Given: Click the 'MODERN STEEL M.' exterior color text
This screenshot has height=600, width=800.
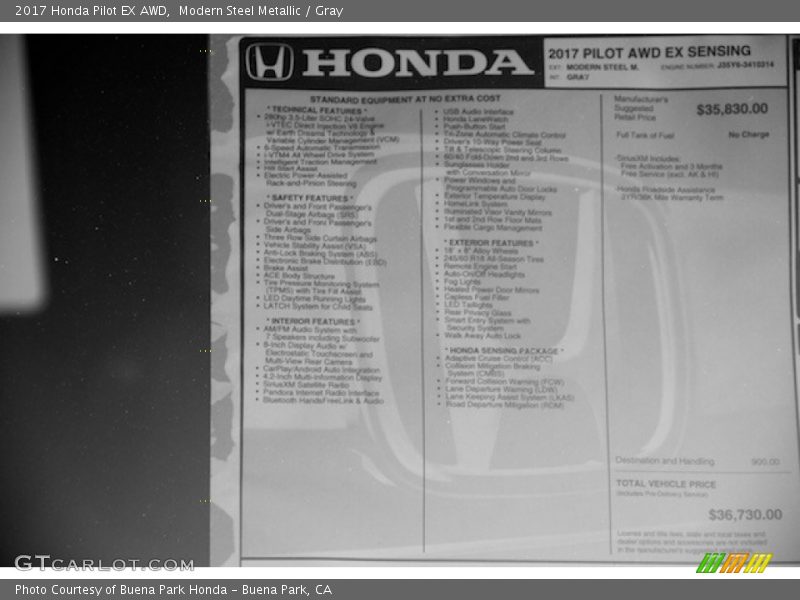Looking at the screenshot, I should (602, 67).
